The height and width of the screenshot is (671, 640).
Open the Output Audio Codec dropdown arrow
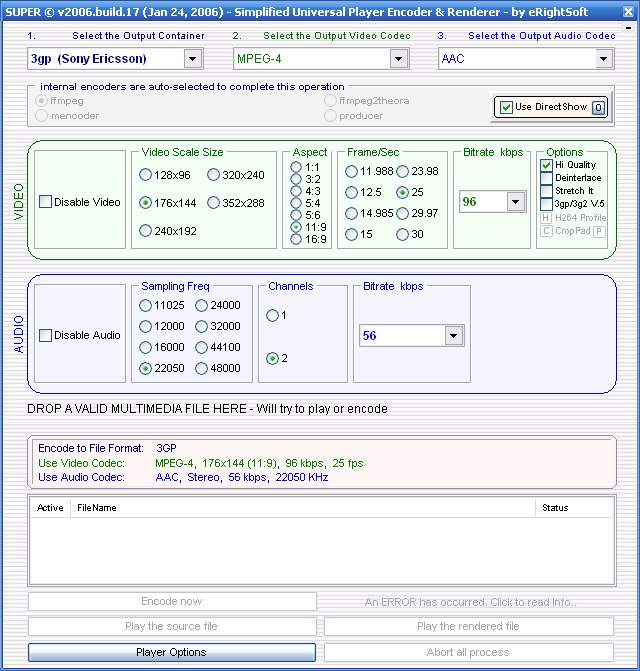click(603, 59)
